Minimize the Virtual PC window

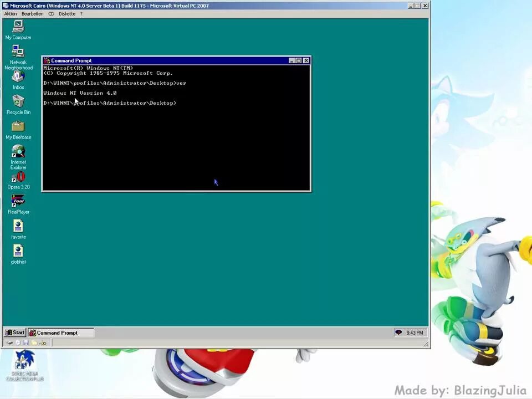coord(411,6)
